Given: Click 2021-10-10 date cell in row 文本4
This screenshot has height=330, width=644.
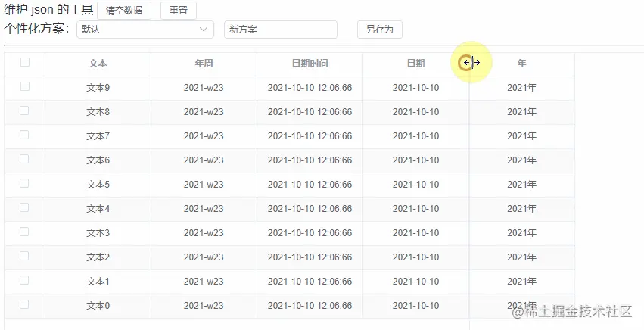Looking at the screenshot, I should click(x=415, y=209).
